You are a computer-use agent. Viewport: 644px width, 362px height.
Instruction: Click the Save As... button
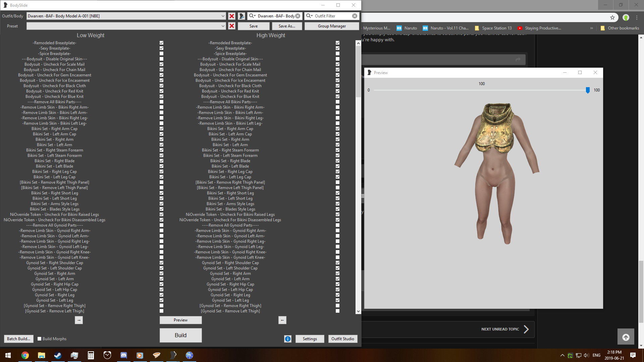click(287, 26)
